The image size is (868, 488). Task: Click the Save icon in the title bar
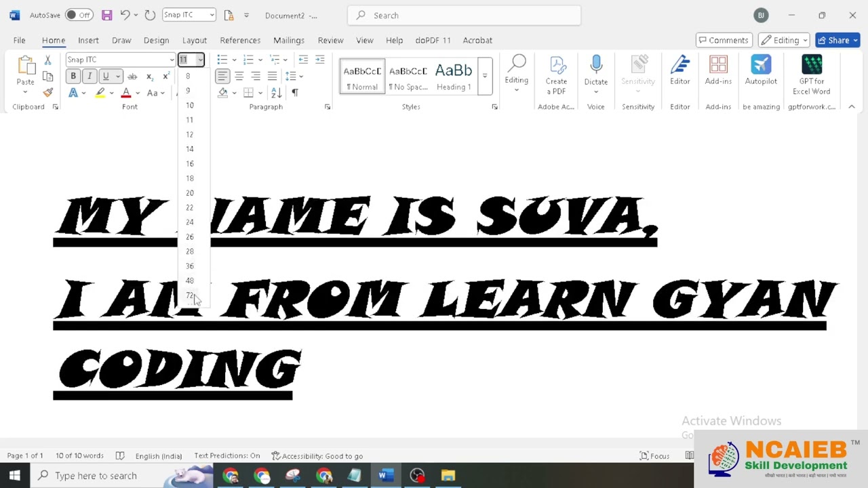point(106,15)
